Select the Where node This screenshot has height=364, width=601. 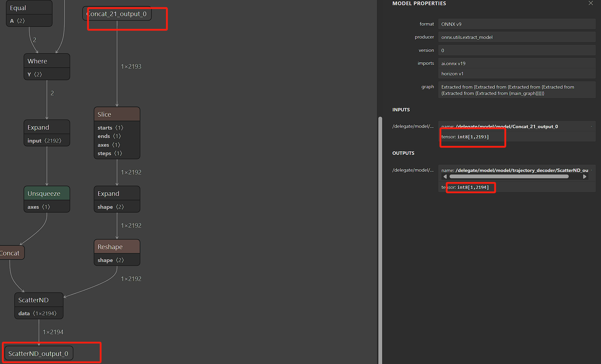47,61
